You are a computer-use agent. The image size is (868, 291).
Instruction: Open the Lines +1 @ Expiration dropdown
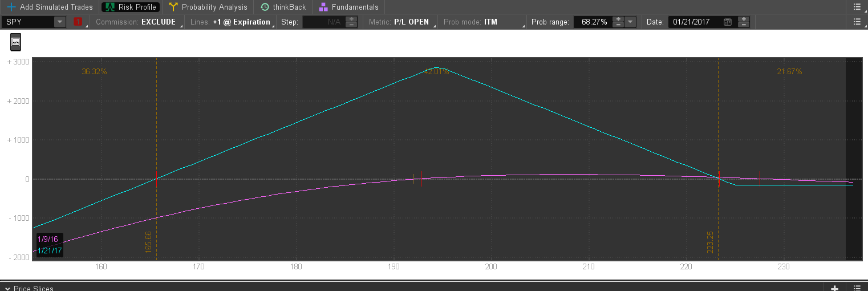232,22
